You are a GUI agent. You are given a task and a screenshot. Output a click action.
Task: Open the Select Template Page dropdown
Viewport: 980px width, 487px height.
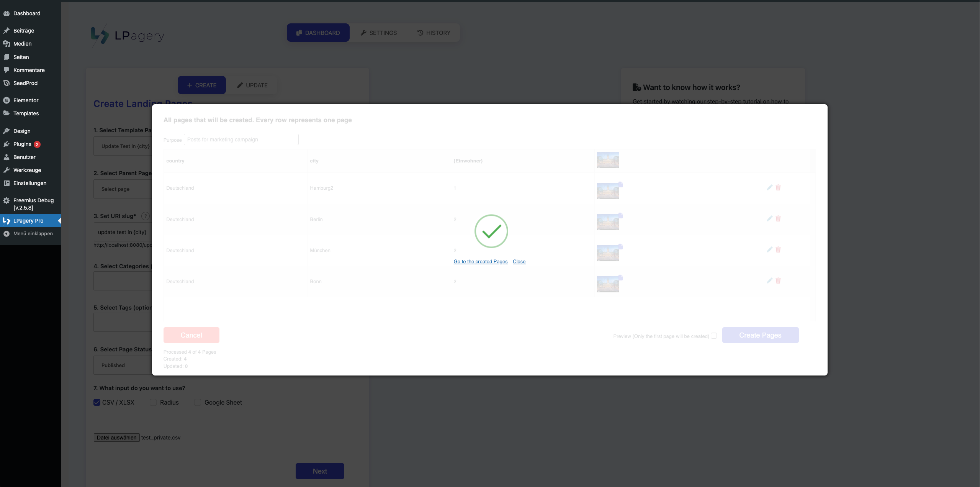click(123, 146)
